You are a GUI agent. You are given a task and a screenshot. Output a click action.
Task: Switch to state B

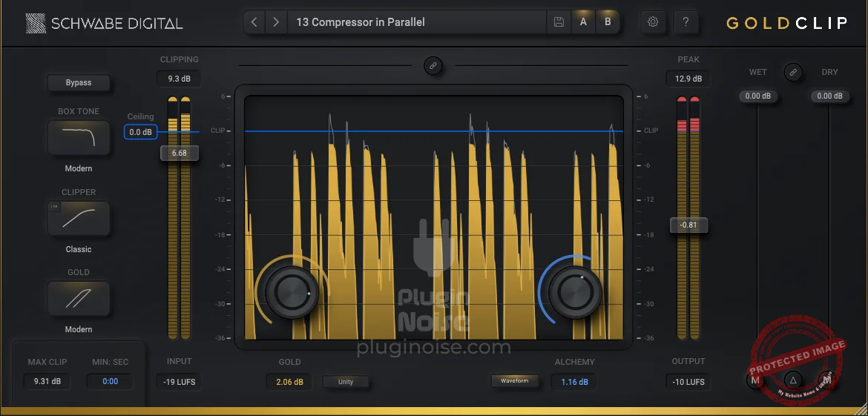click(608, 22)
